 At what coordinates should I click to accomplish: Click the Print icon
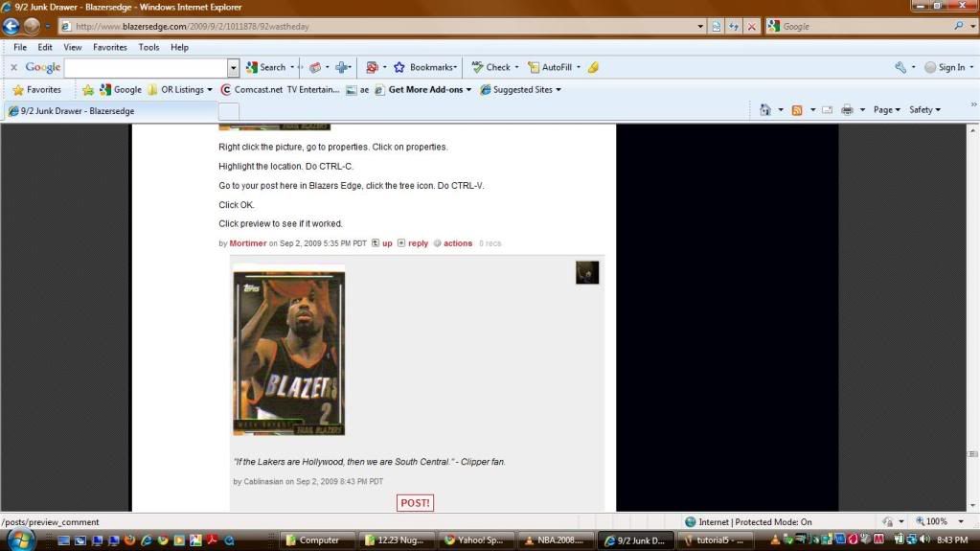847,110
